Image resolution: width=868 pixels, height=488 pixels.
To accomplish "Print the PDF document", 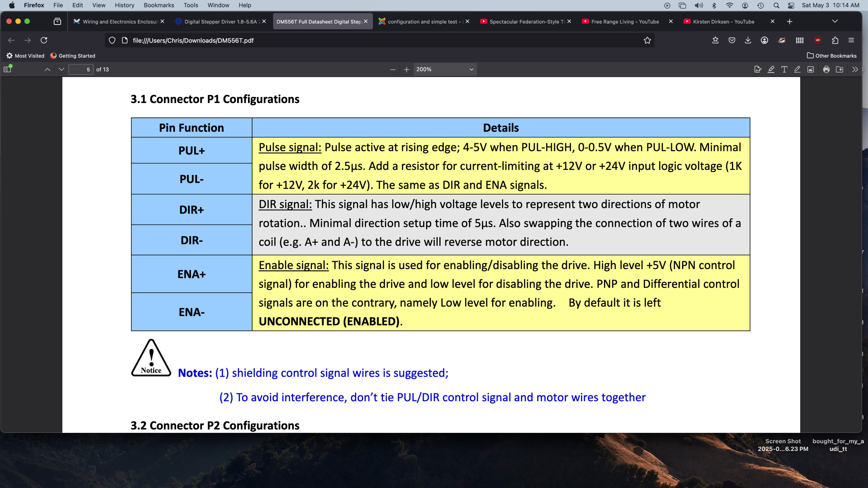I will 826,69.
